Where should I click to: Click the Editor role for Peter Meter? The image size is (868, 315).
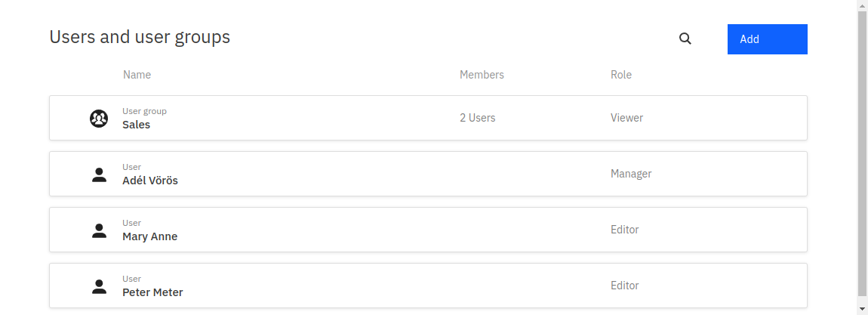click(x=624, y=286)
